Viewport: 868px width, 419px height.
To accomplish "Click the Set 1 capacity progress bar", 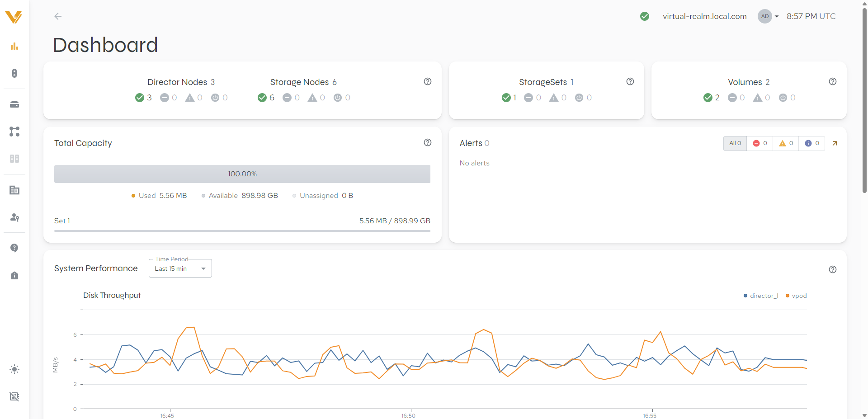I will tap(242, 231).
